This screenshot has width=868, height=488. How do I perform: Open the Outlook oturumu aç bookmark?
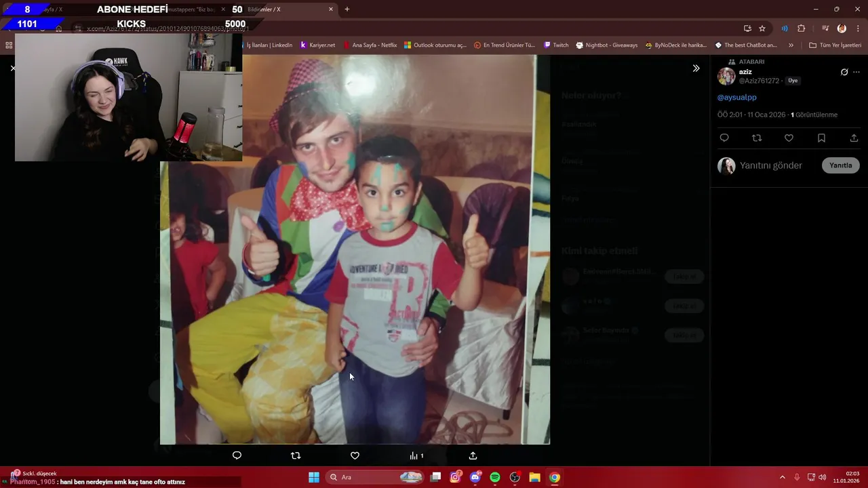(435, 45)
